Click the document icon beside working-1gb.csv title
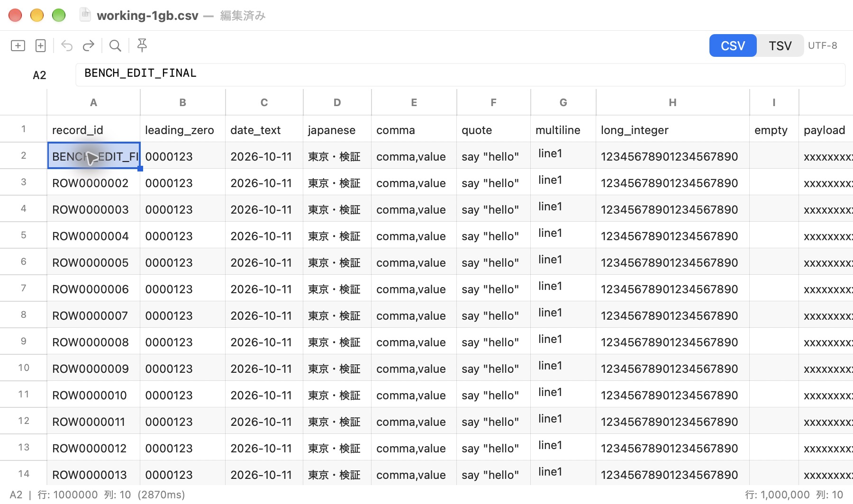 point(85,15)
